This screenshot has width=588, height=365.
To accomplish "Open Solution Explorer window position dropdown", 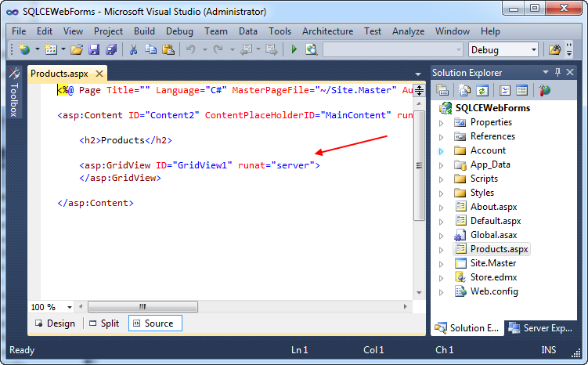I will [546, 72].
